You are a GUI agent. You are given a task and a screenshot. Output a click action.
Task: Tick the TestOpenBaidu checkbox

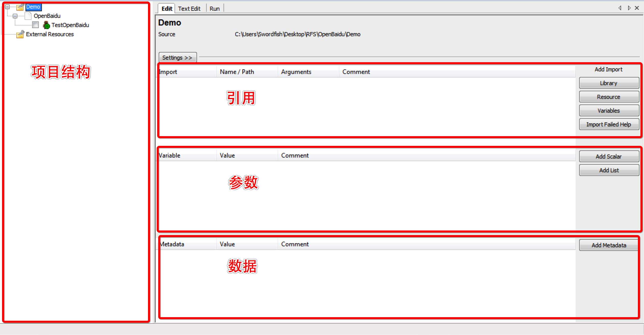click(35, 25)
